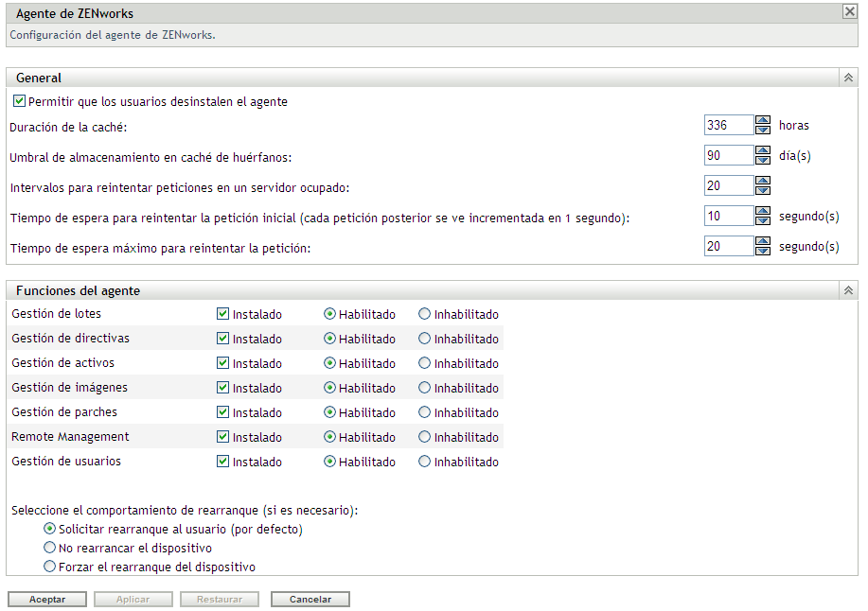Decrease Duración de la caché hours value

click(x=763, y=130)
